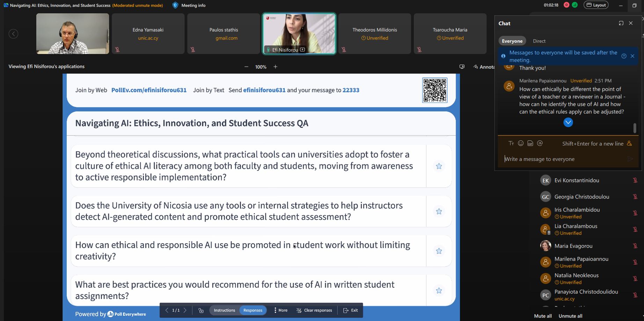The width and height of the screenshot is (644, 321).
Task: Click the mention @ icon in chat
Action: [x=540, y=143]
